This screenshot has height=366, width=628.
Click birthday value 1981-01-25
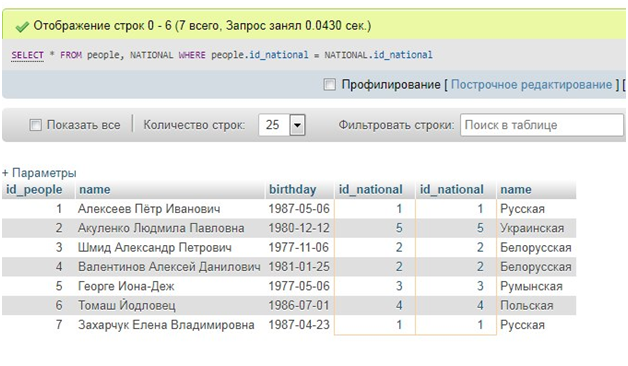click(299, 267)
